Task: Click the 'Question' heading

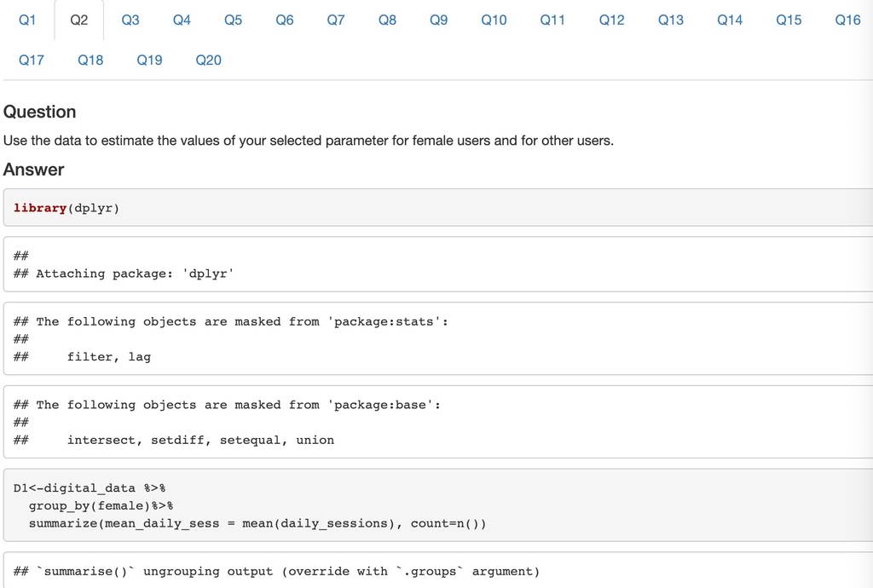Action: pos(39,112)
